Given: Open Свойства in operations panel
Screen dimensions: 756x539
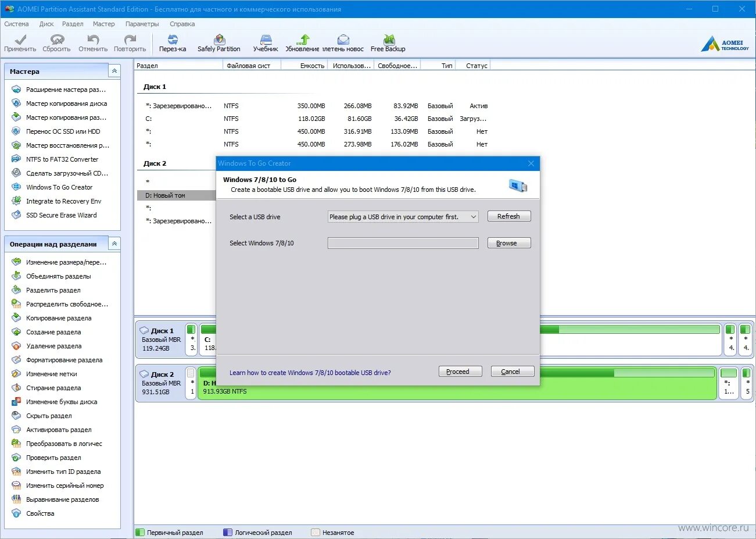Looking at the screenshot, I should tap(40, 513).
